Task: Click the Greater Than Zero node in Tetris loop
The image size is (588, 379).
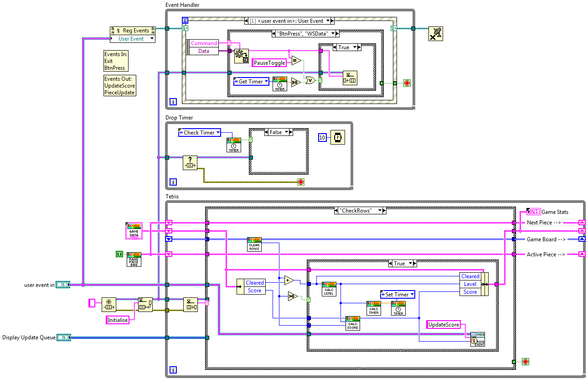Action: pyautogui.click(x=293, y=297)
